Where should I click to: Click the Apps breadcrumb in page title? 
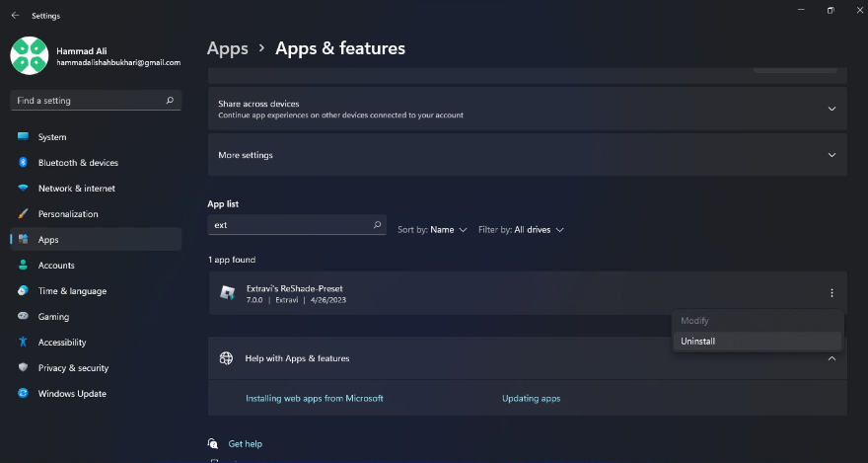pos(227,48)
